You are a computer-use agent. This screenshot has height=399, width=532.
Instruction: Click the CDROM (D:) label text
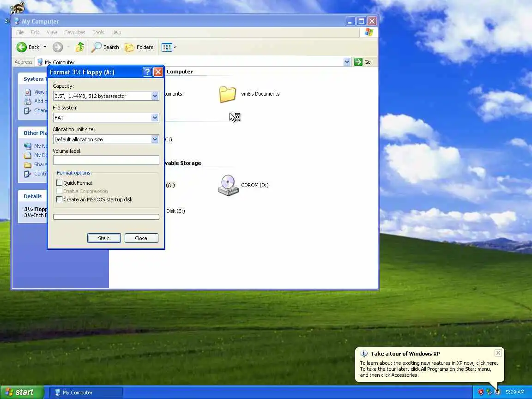pos(255,185)
